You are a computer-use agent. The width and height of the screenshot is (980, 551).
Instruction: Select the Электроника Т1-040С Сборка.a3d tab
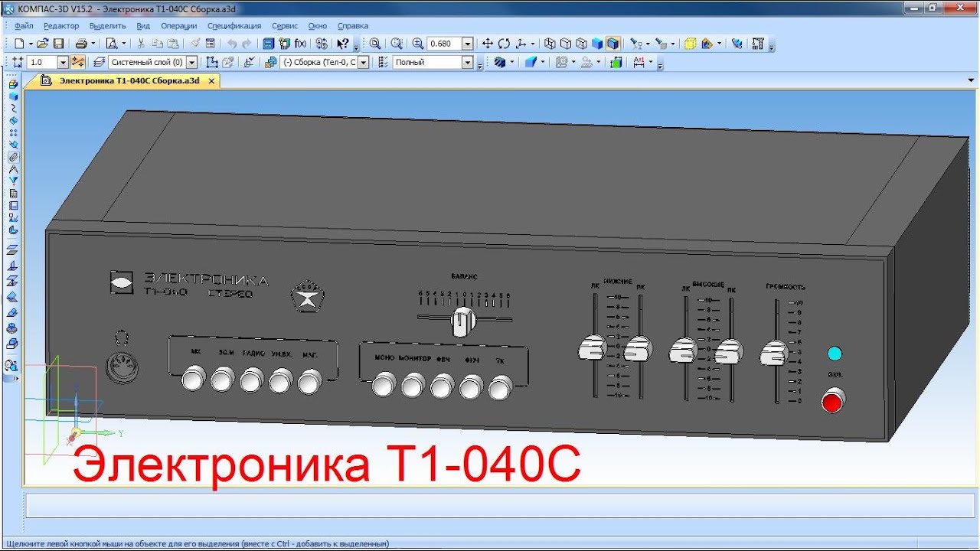click(122, 80)
